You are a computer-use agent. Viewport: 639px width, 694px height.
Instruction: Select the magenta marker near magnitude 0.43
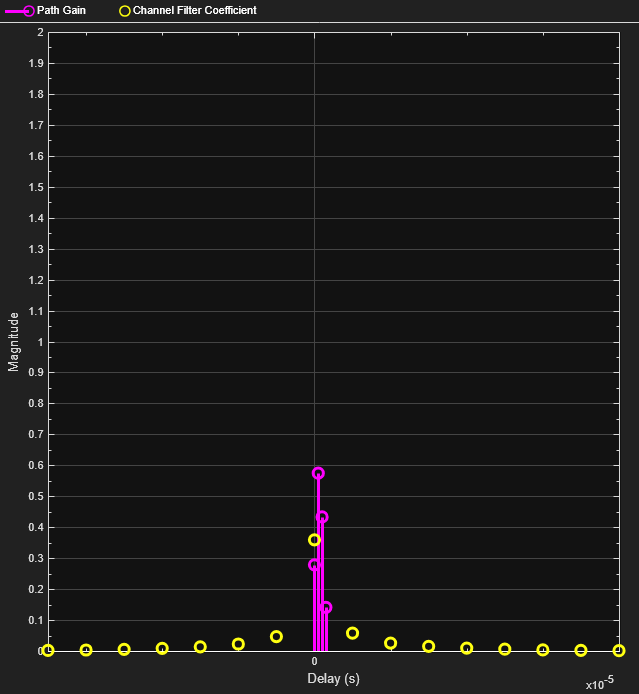[322, 517]
